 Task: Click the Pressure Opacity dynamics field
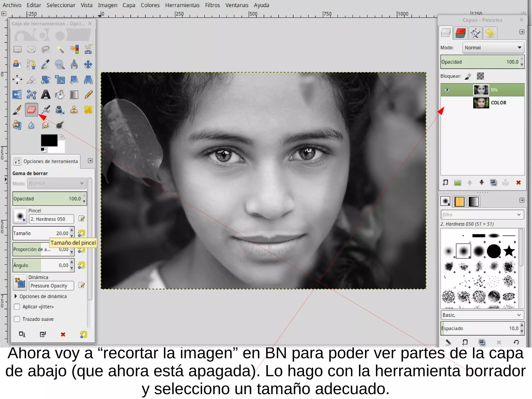51,286
